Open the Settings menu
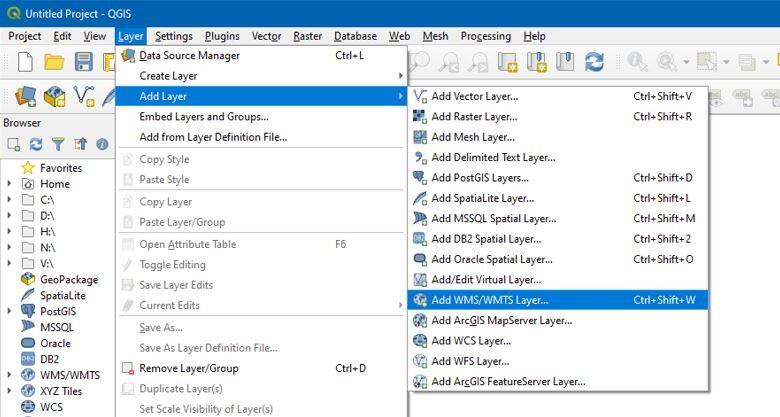 [174, 36]
